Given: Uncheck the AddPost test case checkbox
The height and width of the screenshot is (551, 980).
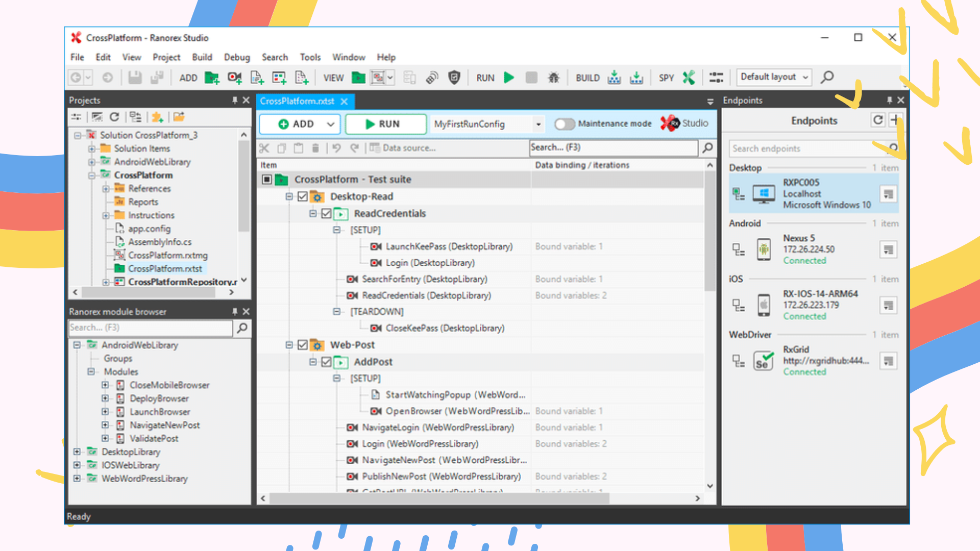Looking at the screenshot, I should 326,362.
